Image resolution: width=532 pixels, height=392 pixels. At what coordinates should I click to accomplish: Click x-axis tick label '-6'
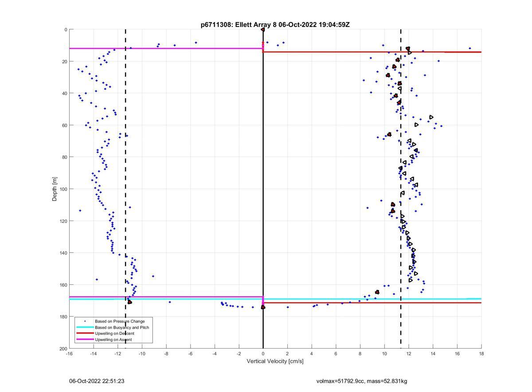pos(190,354)
